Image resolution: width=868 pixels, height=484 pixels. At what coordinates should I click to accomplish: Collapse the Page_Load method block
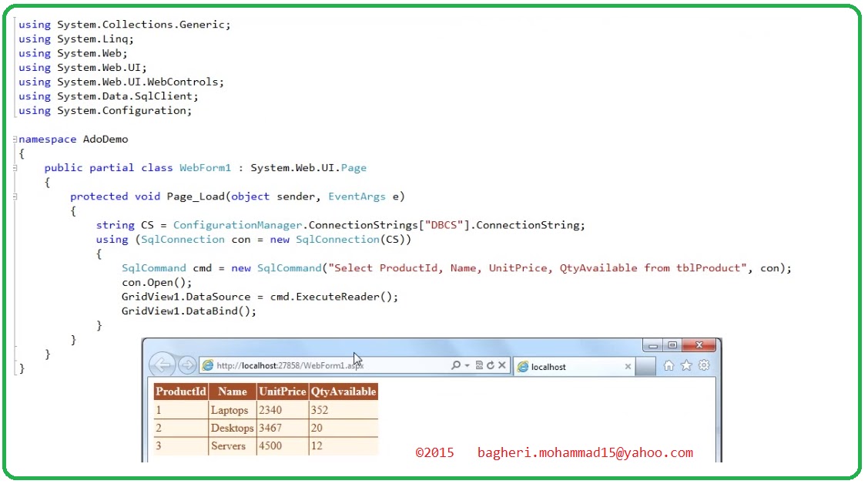(x=15, y=197)
